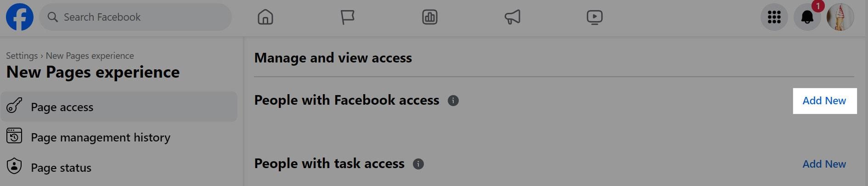The height and width of the screenshot is (186, 868).
Task: Open Page status in sidebar
Action: click(61, 168)
